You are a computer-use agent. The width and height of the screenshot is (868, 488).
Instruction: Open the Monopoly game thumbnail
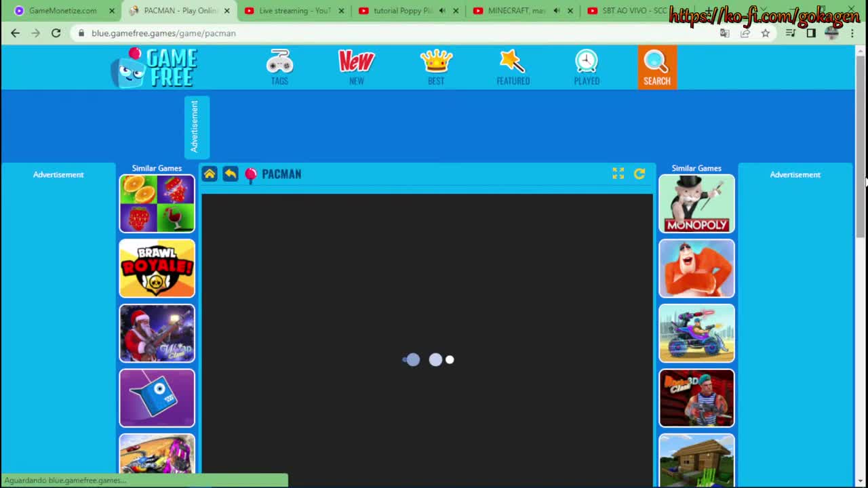coord(696,203)
